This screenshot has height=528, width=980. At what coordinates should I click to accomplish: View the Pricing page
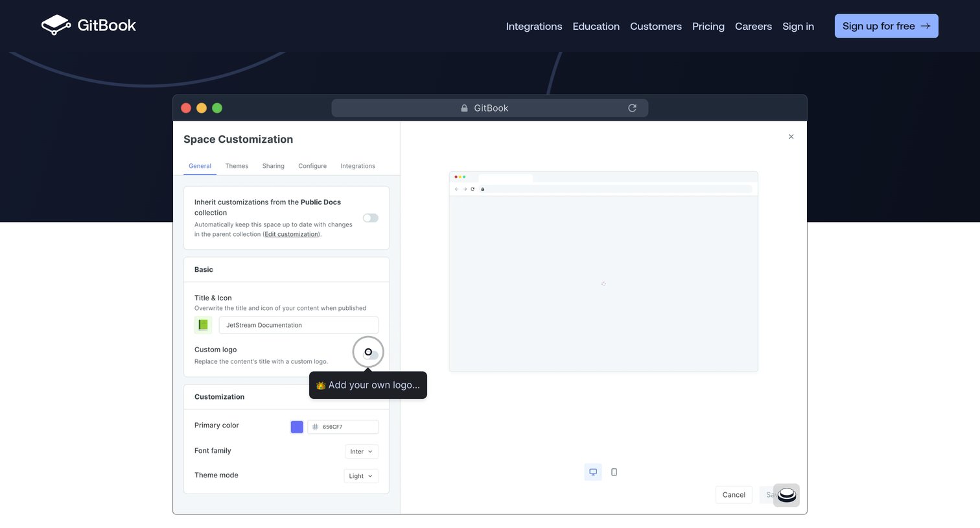tap(708, 26)
